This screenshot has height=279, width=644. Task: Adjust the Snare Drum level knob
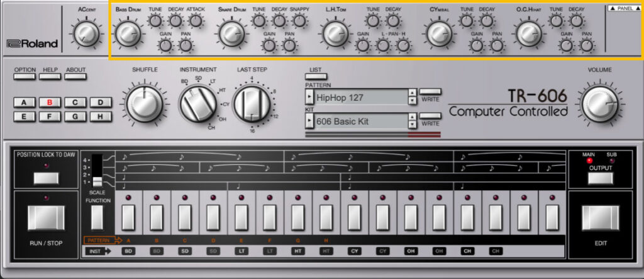click(231, 34)
